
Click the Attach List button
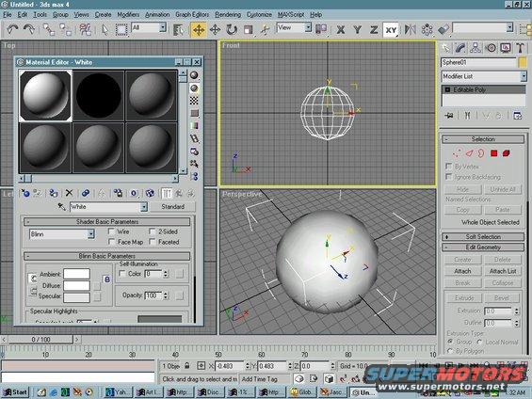(x=503, y=271)
